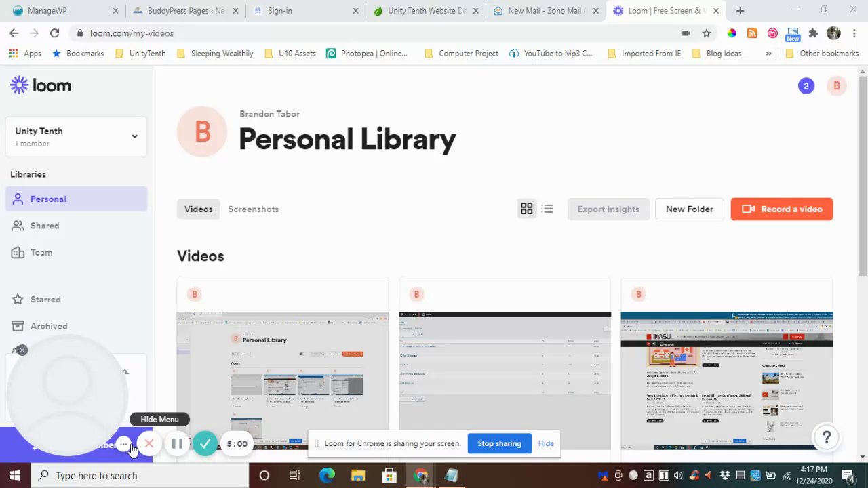Open File Explorer from taskbar
Screen dimensions: 868x488
pyautogui.click(x=358, y=476)
